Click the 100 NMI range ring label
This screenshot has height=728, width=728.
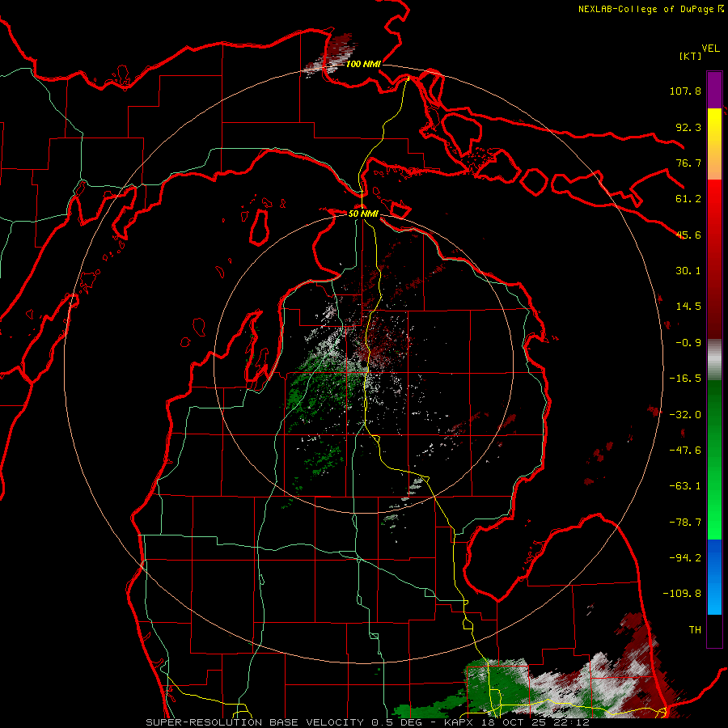point(363,64)
